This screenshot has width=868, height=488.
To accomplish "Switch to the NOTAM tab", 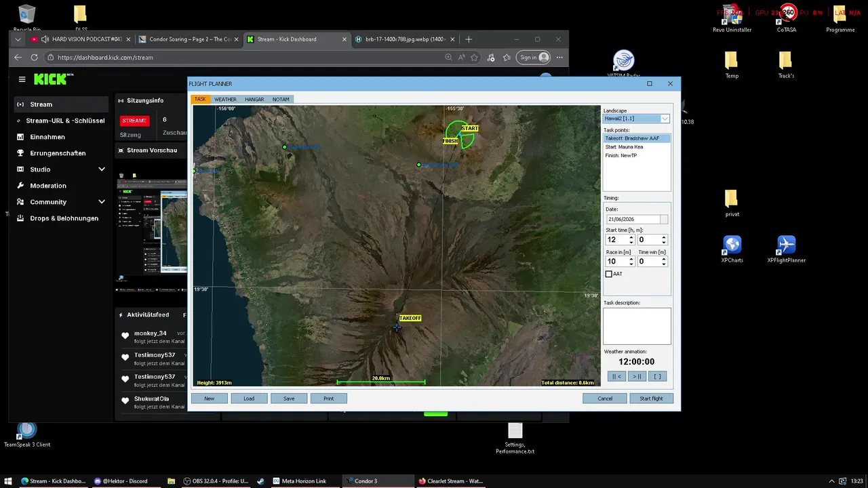I will point(281,100).
